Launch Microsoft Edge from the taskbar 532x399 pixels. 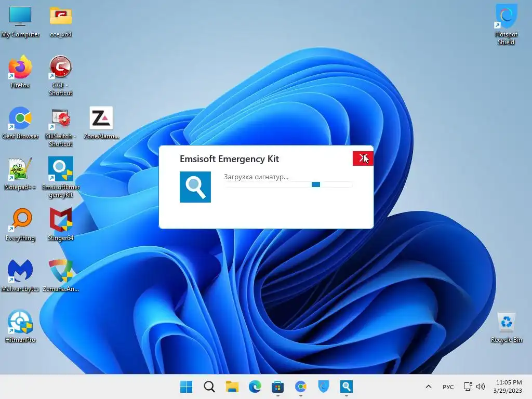(x=255, y=387)
